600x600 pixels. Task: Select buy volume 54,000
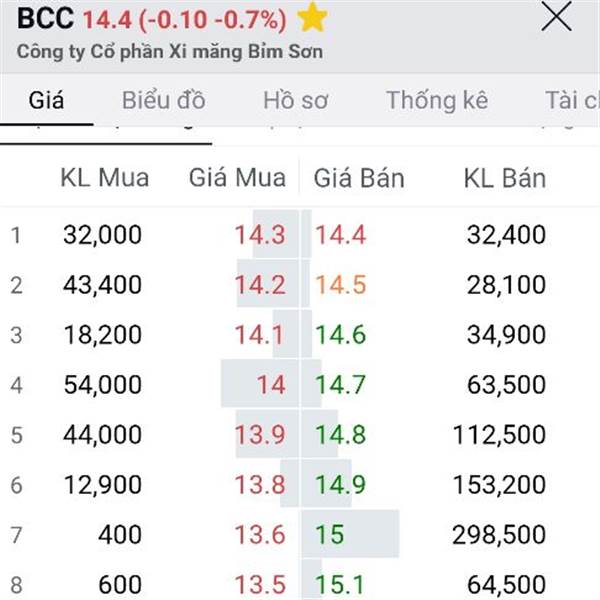pos(103,385)
